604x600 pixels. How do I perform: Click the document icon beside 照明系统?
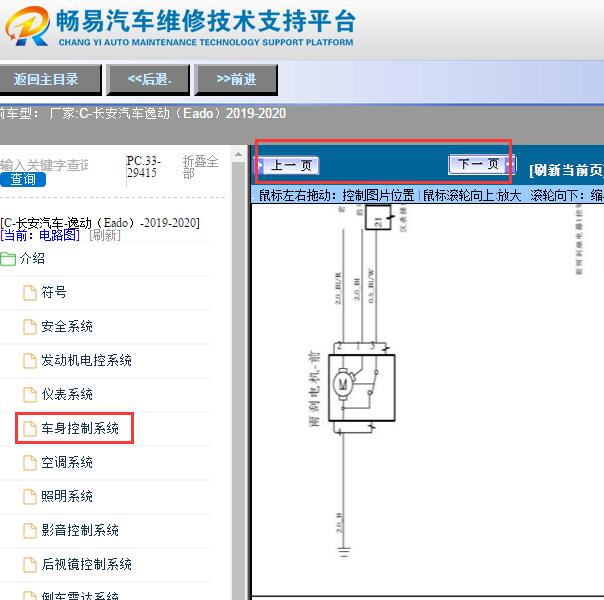pos(30,496)
